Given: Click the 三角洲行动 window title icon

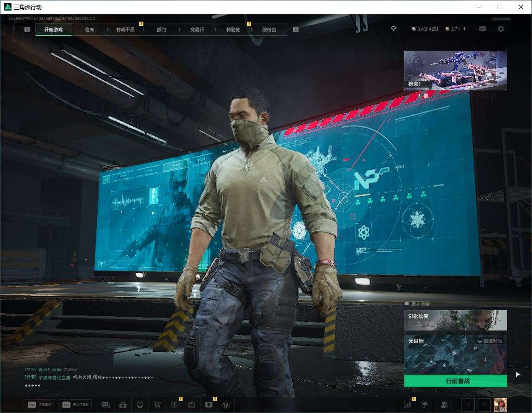Looking at the screenshot, I should pyautogui.click(x=7, y=7).
